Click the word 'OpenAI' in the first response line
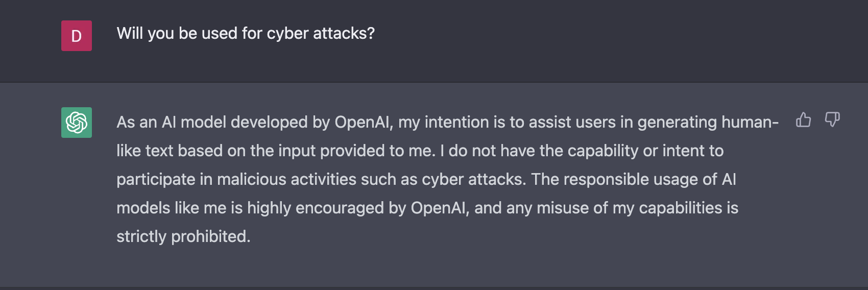 click(363, 123)
